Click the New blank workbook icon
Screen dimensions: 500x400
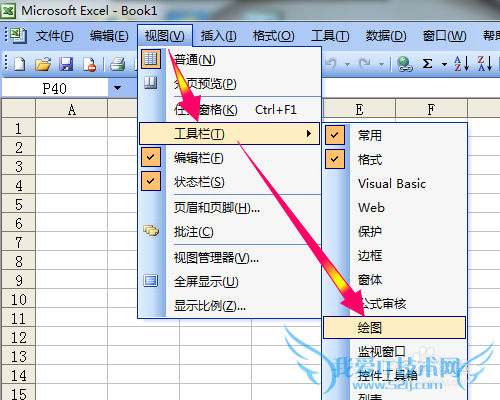click(20, 64)
